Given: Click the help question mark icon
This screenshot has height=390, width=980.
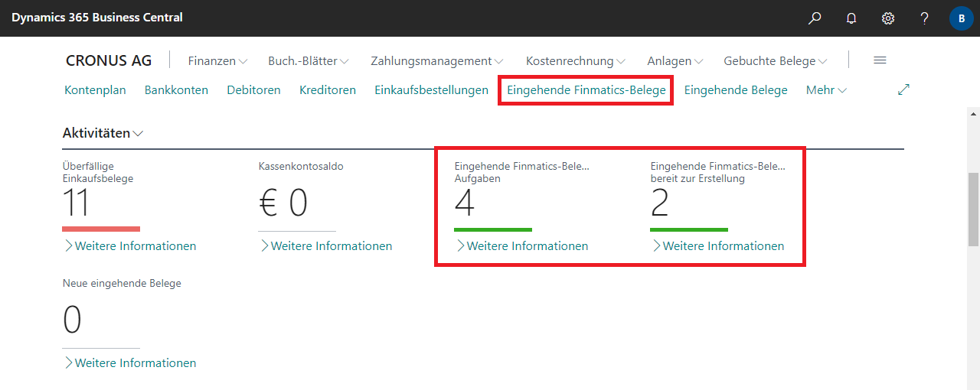Looking at the screenshot, I should pyautogui.click(x=924, y=18).
